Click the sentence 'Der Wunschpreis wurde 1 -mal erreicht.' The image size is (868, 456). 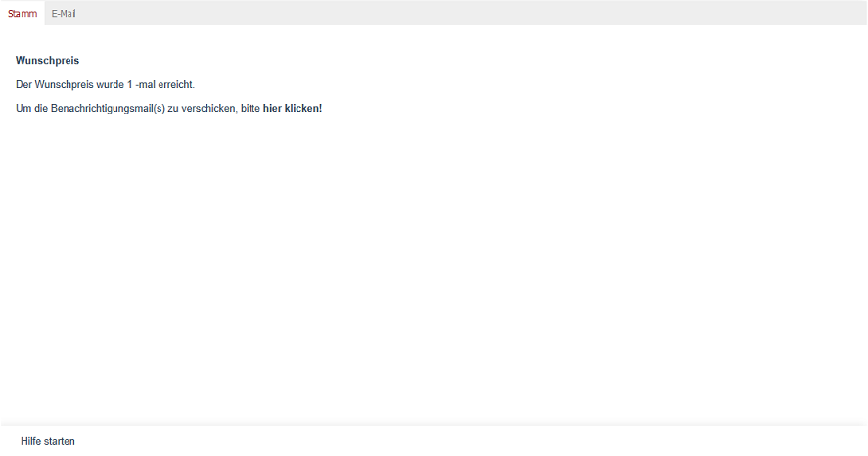[x=105, y=85]
